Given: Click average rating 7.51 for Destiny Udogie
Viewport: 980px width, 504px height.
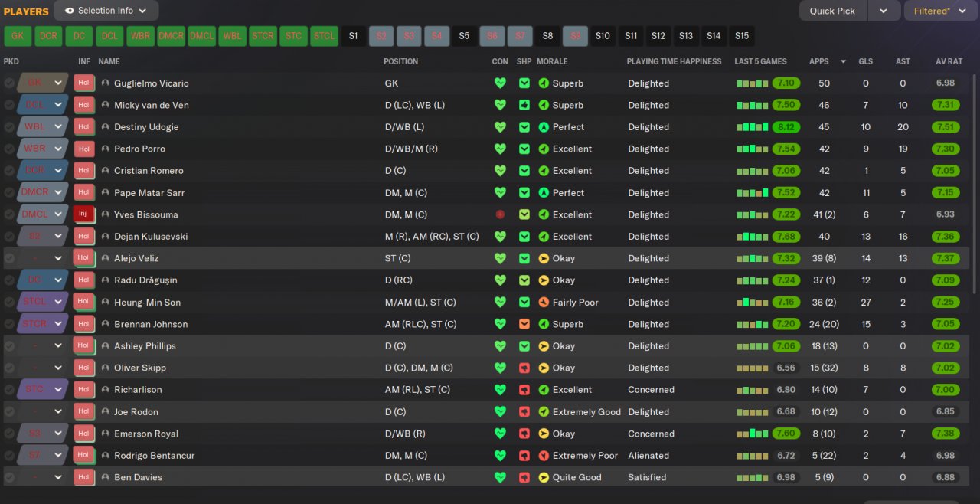Looking at the screenshot, I should (946, 127).
